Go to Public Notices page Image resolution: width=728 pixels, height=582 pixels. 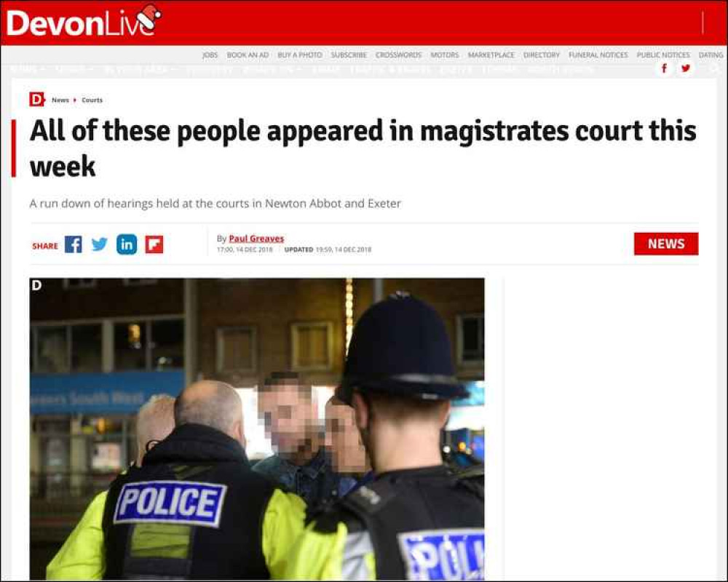pos(663,55)
